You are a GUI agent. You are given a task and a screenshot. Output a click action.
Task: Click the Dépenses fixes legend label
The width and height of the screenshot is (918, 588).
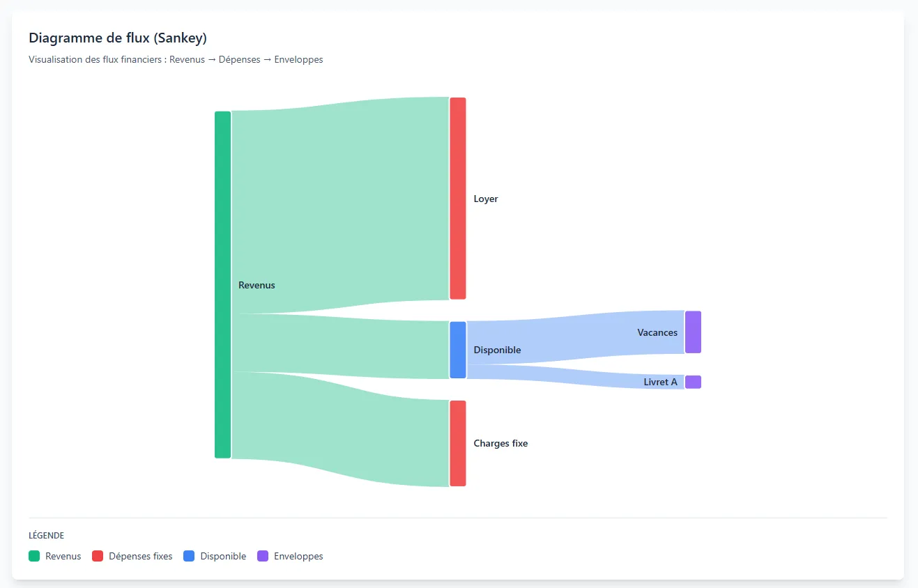(140, 556)
